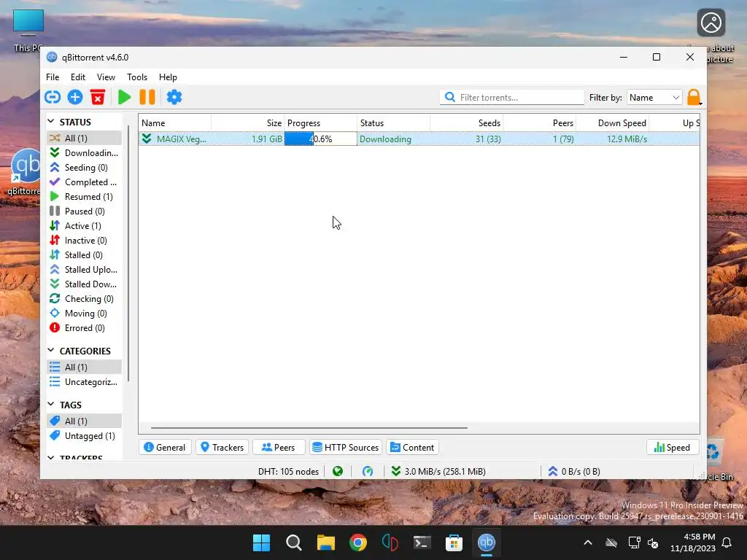Click the download speed 3.0 MiB/s status
This screenshot has width=747, height=560.
coord(438,472)
